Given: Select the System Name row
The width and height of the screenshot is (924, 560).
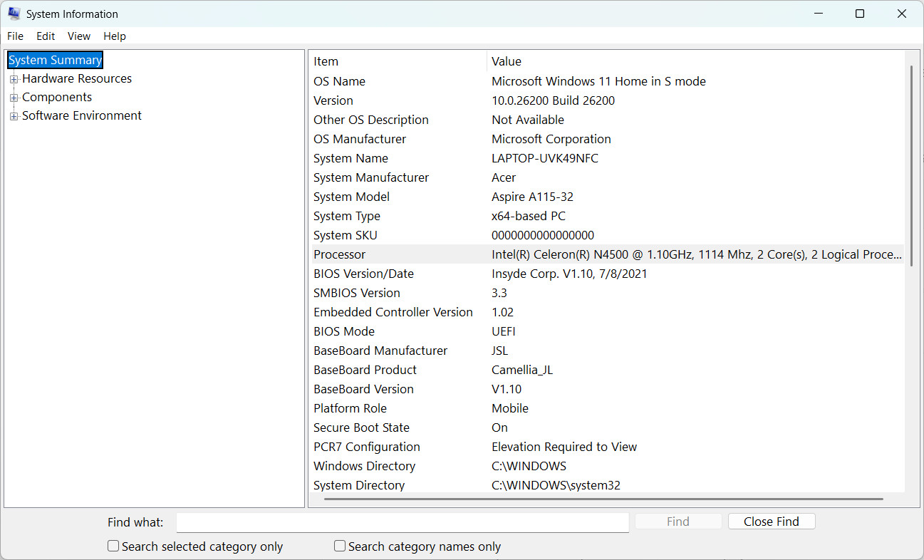Looking at the screenshot, I should (608, 158).
